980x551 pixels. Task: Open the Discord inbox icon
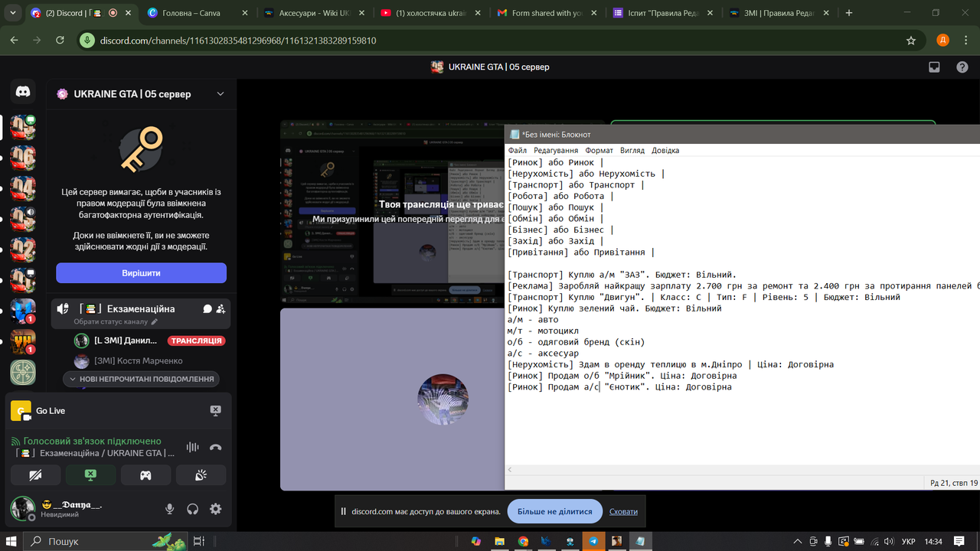coord(934,67)
